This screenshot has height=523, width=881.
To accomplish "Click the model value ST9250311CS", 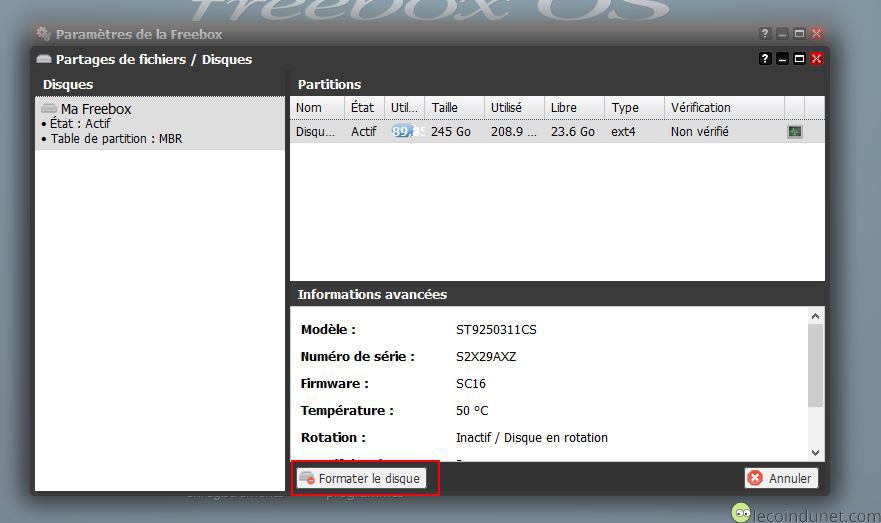I will (x=496, y=330).
